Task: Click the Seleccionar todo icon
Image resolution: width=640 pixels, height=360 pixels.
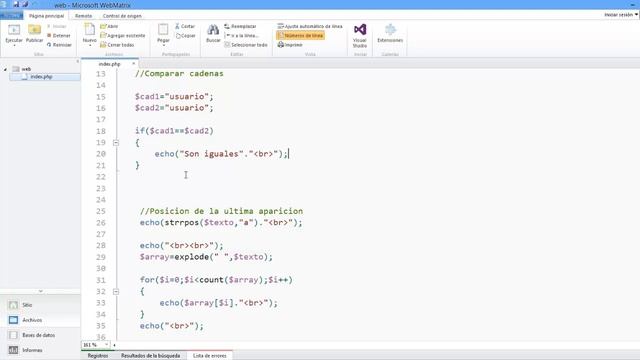Action: click(227, 45)
